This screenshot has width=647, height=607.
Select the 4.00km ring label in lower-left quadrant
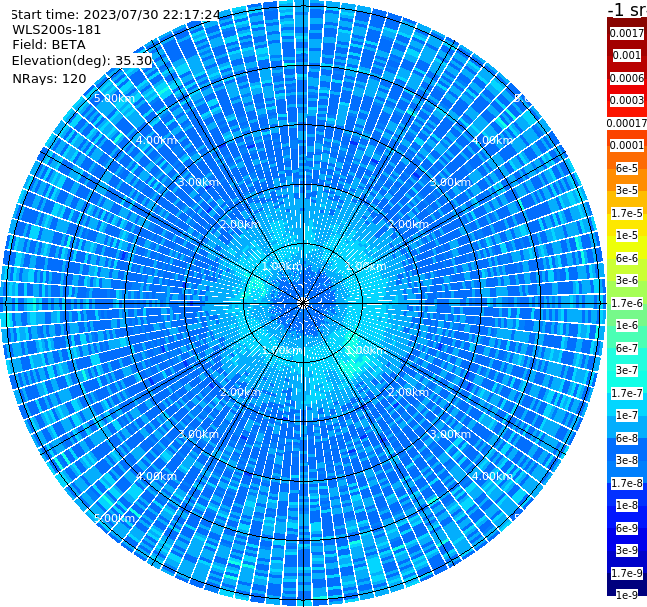coord(156,476)
